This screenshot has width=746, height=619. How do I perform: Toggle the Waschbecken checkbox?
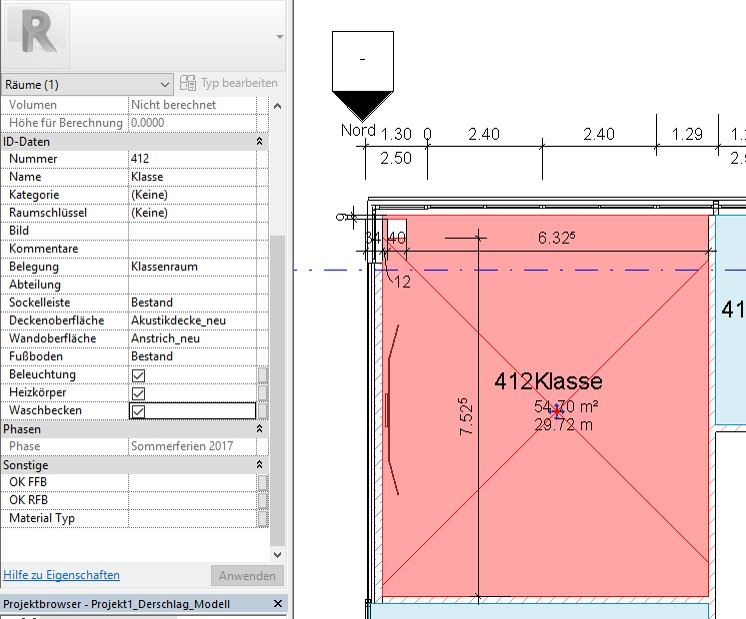[x=139, y=411]
